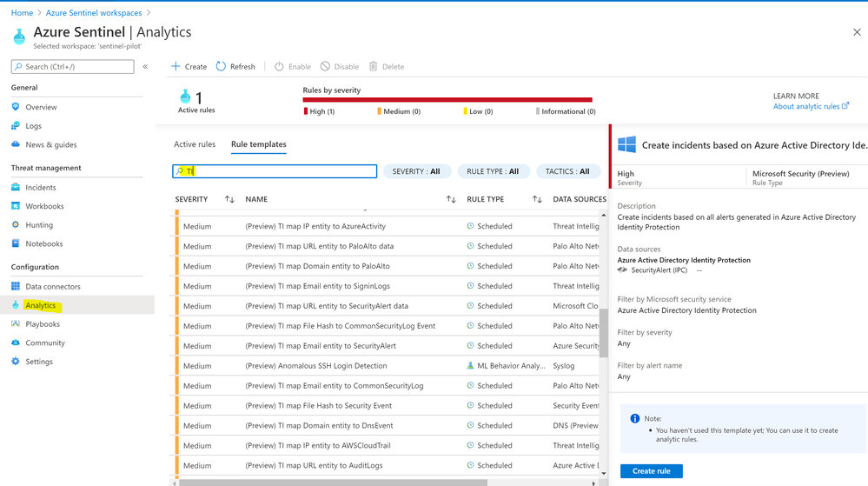The image size is (868, 486).
Task: Click the High (1) red severity swatch
Action: (306, 111)
